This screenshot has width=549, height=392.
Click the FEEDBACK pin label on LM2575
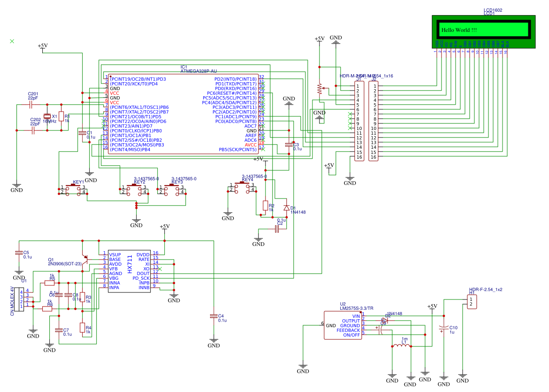click(348, 331)
